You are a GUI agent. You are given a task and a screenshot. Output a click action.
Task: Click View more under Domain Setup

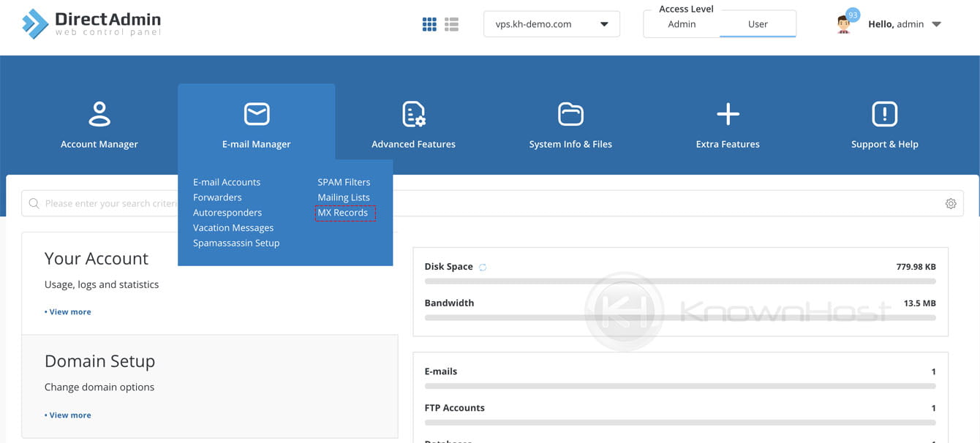[67, 414]
